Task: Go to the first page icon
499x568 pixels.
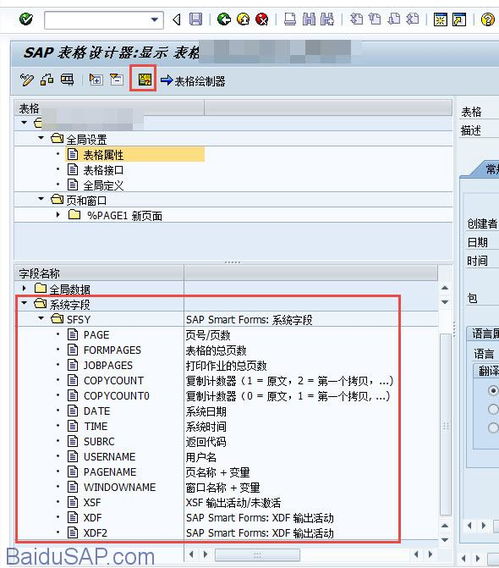Action: pyautogui.click(x=356, y=19)
